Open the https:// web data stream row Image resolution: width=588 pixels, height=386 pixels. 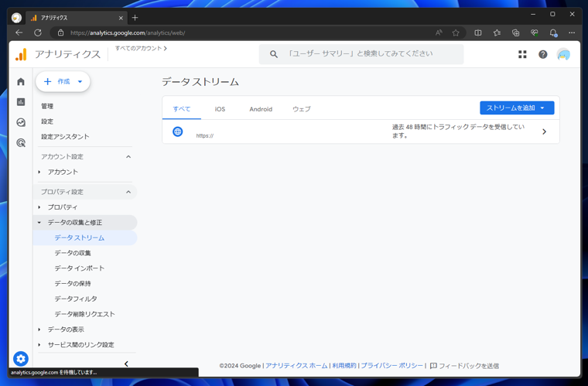coord(361,132)
